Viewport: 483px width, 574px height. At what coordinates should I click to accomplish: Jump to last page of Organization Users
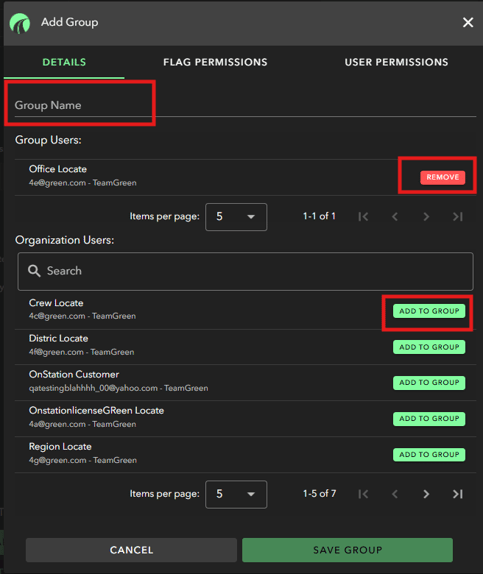[458, 494]
